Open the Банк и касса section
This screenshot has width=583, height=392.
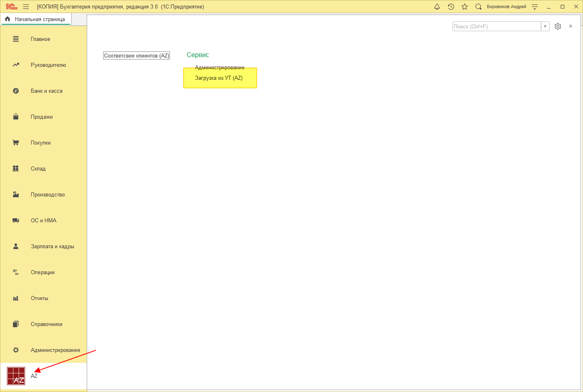[x=46, y=91]
